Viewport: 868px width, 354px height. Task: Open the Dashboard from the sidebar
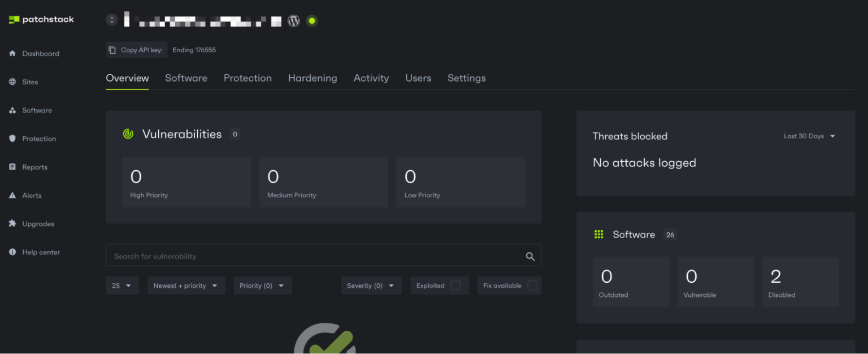(40, 53)
